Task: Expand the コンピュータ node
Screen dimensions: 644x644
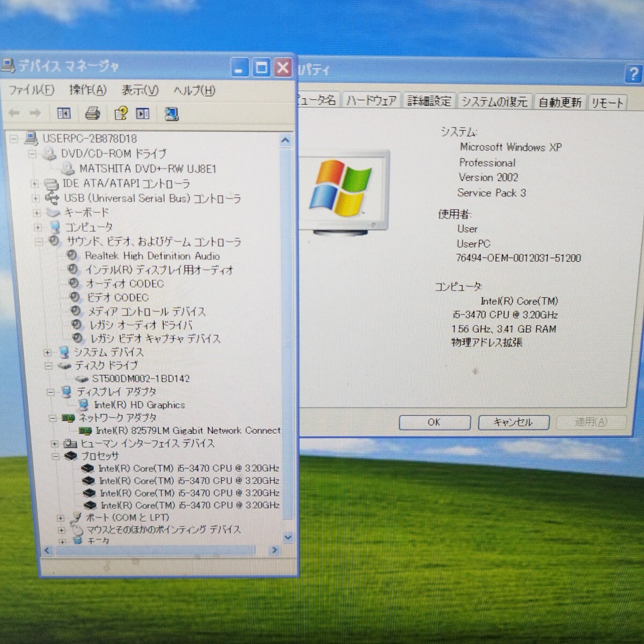Action: pos(38,227)
